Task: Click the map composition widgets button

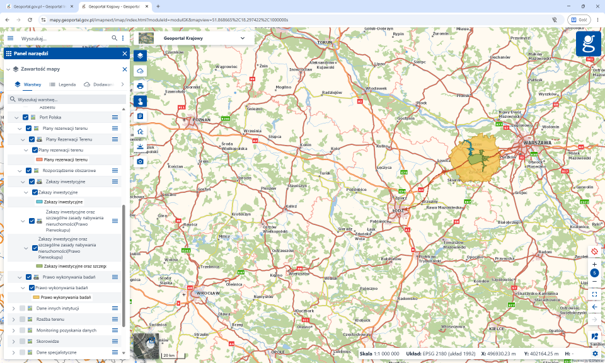Action: [x=594, y=337]
